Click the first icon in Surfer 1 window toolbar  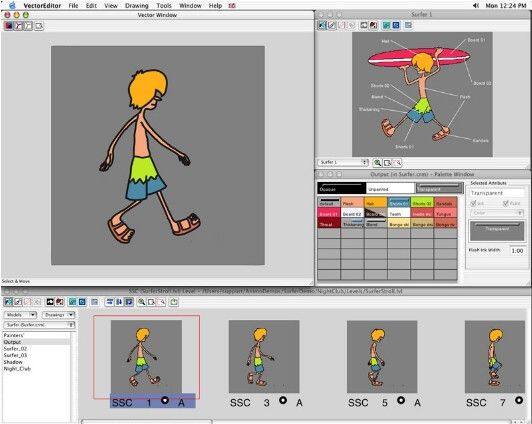[x=322, y=25]
